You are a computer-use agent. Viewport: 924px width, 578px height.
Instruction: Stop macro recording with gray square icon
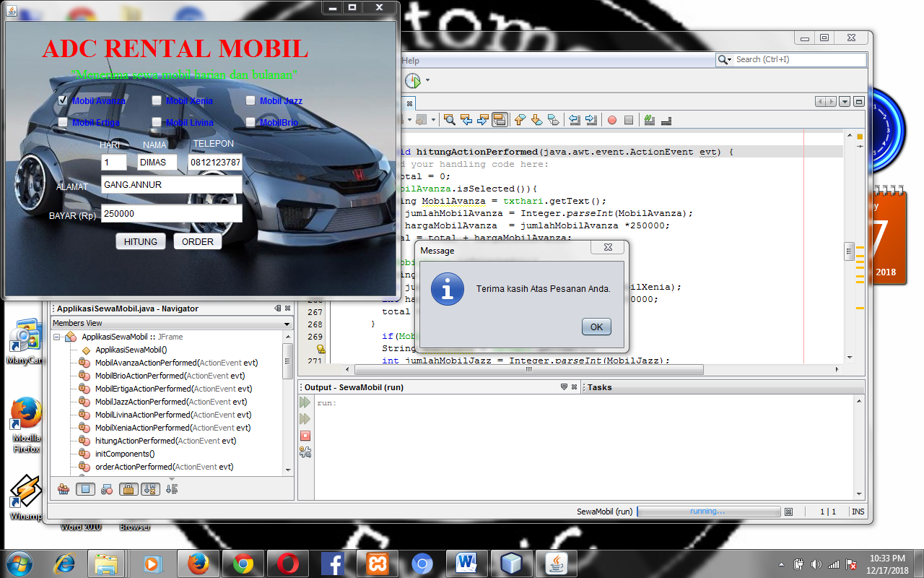coord(629,120)
